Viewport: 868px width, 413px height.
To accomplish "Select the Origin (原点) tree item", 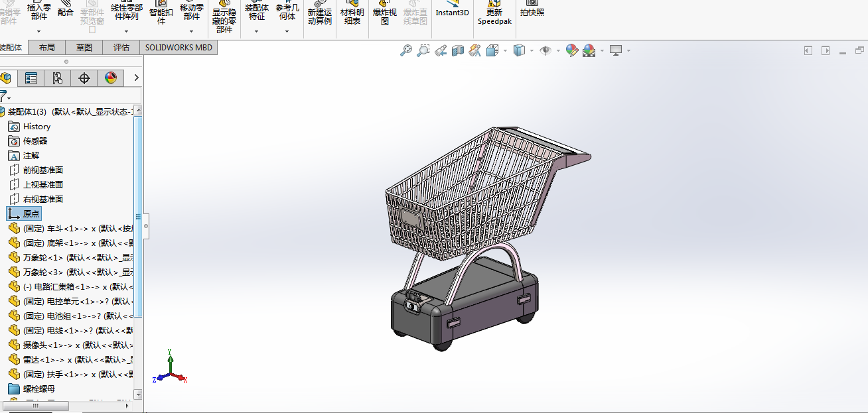I will tap(24, 214).
